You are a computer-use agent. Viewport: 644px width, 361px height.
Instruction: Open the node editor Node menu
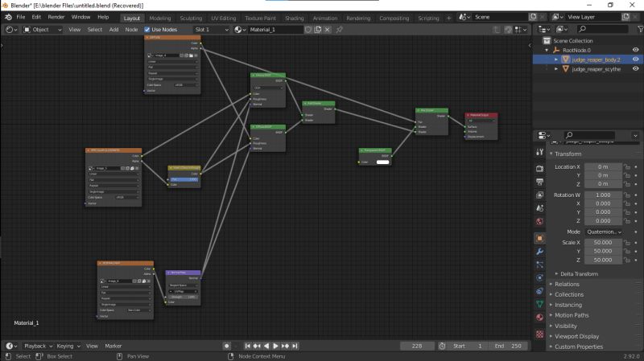[131, 30]
